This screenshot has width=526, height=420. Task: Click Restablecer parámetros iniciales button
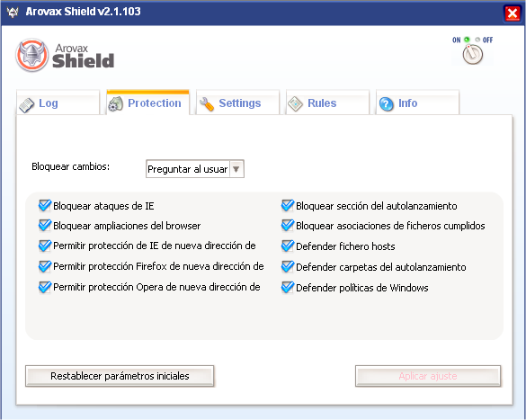120,376
